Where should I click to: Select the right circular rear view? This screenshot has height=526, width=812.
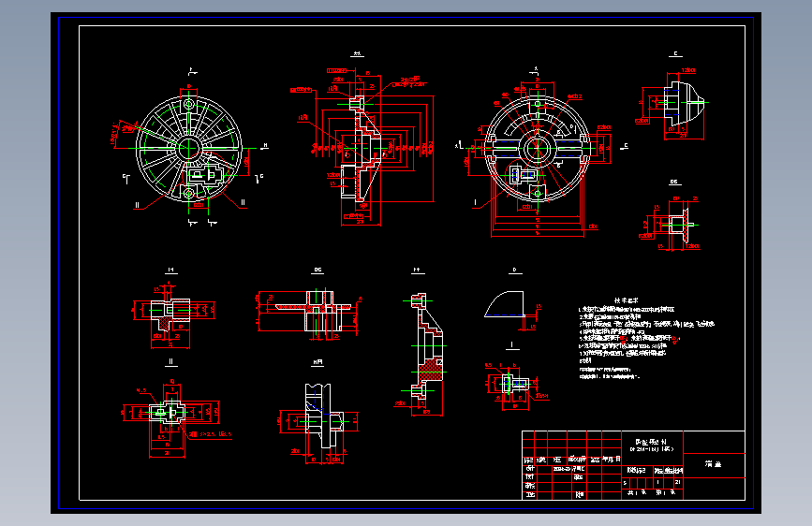click(x=538, y=149)
